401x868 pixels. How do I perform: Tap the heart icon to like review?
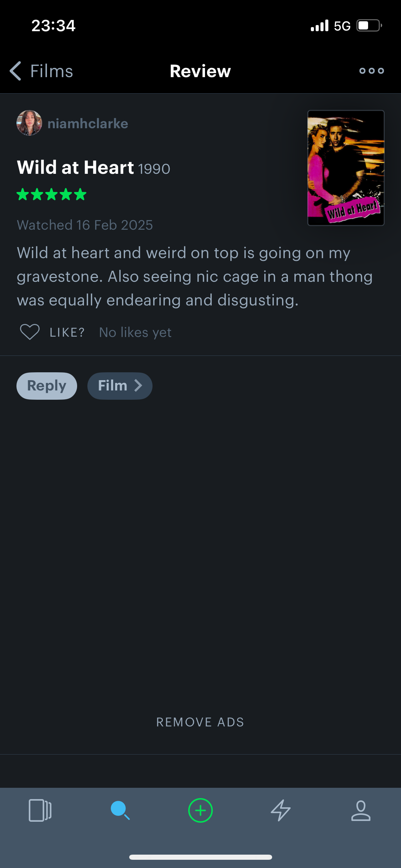click(x=30, y=332)
